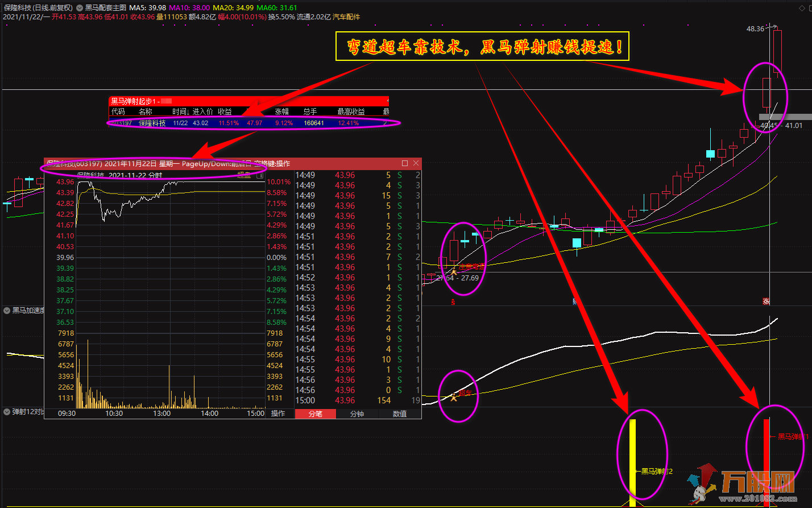The height and width of the screenshot is (508, 812).
Task: Sort the list by the 代码 column
Action: [x=118, y=111]
